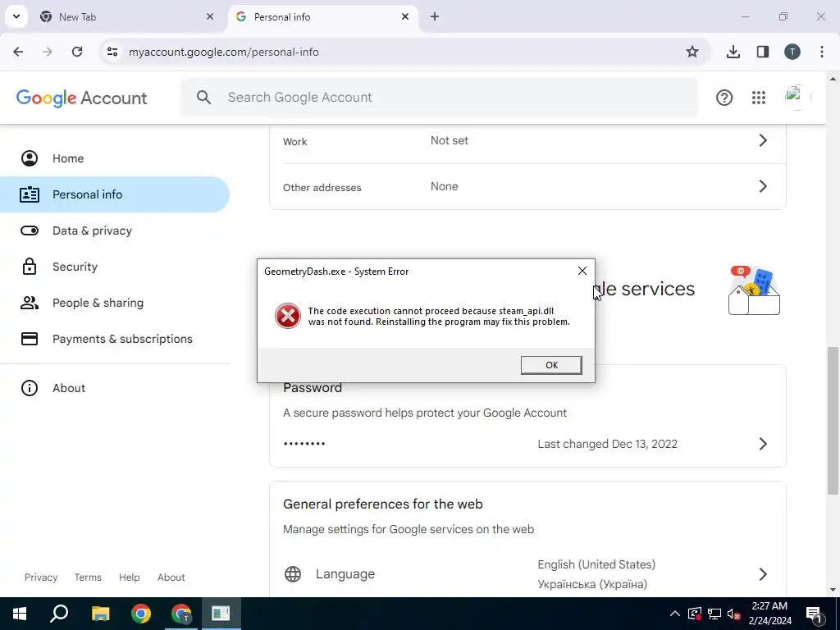This screenshot has width=840, height=630.
Task: Open About in the sidebar
Action: coord(115,388)
